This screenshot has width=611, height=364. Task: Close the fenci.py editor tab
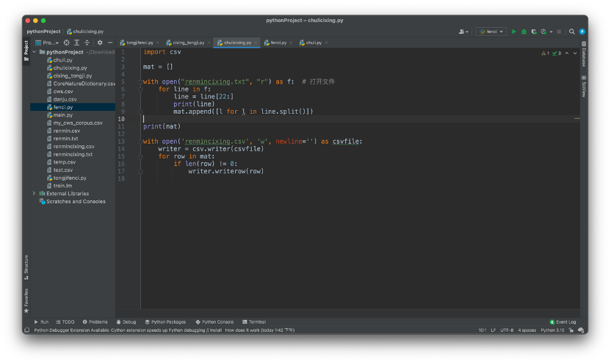291,43
